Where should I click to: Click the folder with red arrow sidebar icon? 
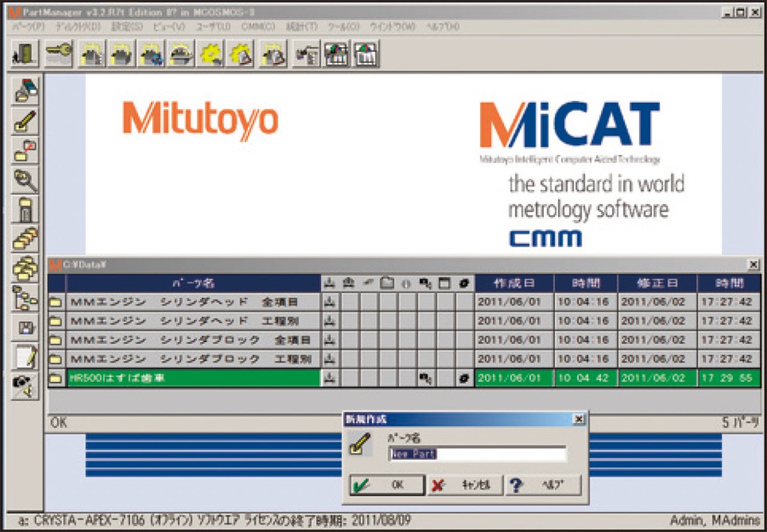pos(26,150)
